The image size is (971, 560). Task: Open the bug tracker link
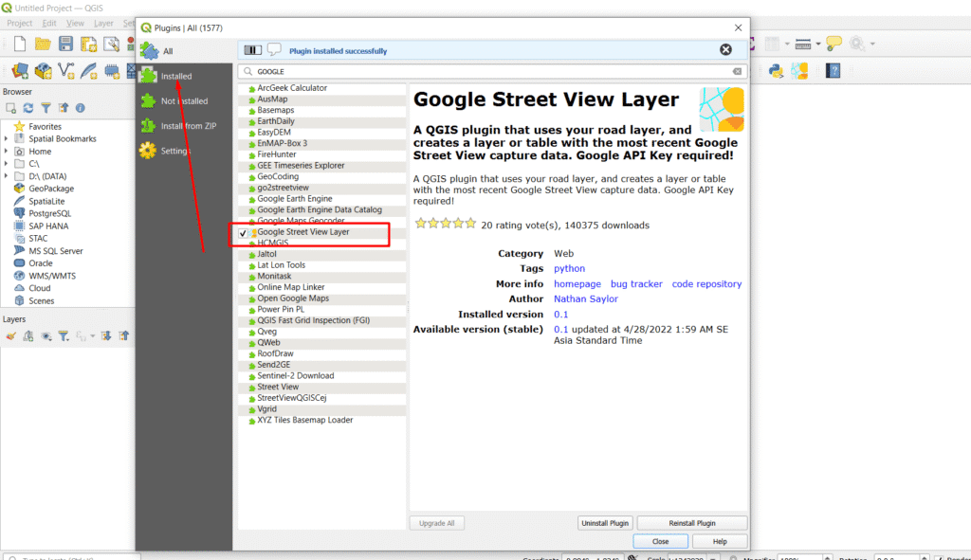point(636,284)
